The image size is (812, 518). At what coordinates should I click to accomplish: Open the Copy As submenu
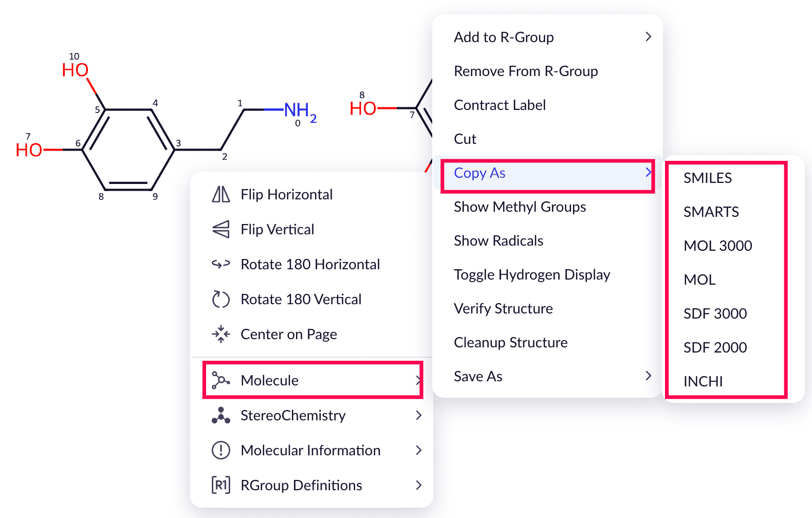[x=547, y=173]
